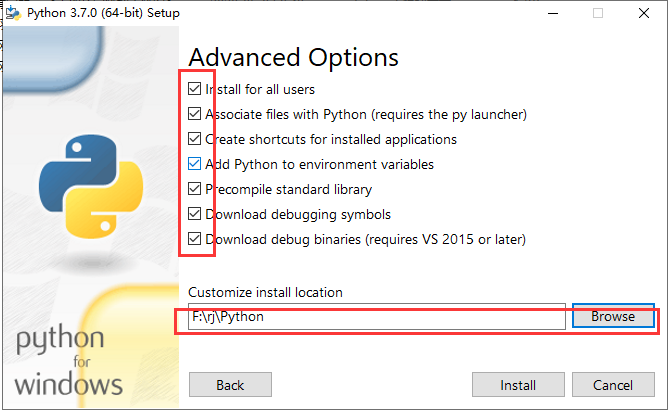
Task: Toggle Download debug binaries checkbox
Action: [194, 238]
